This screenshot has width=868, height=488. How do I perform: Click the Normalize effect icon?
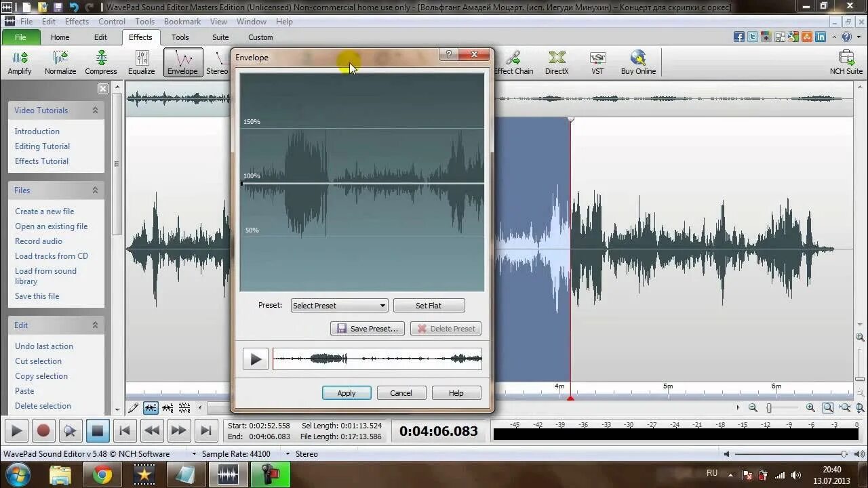click(x=60, y=62)
